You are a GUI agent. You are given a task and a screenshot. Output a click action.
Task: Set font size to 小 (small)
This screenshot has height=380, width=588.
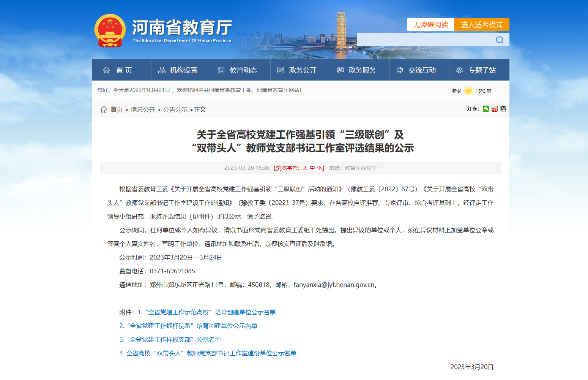pos(319,168)
